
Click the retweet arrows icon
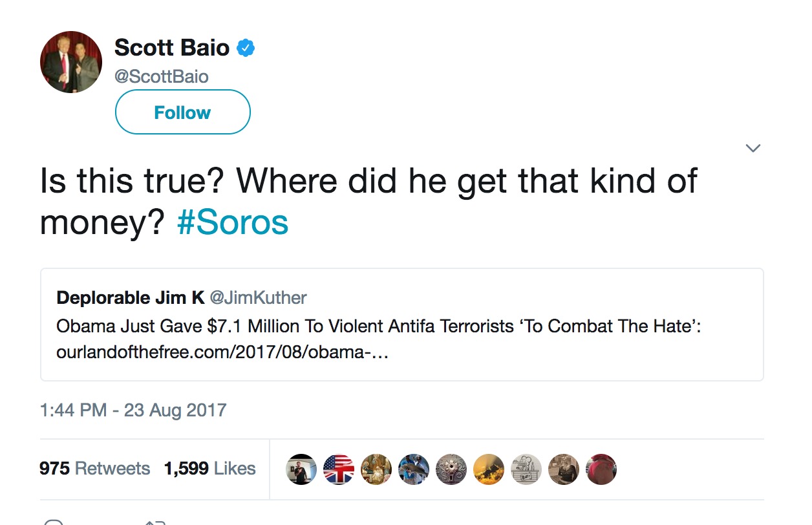pos(155,522)
